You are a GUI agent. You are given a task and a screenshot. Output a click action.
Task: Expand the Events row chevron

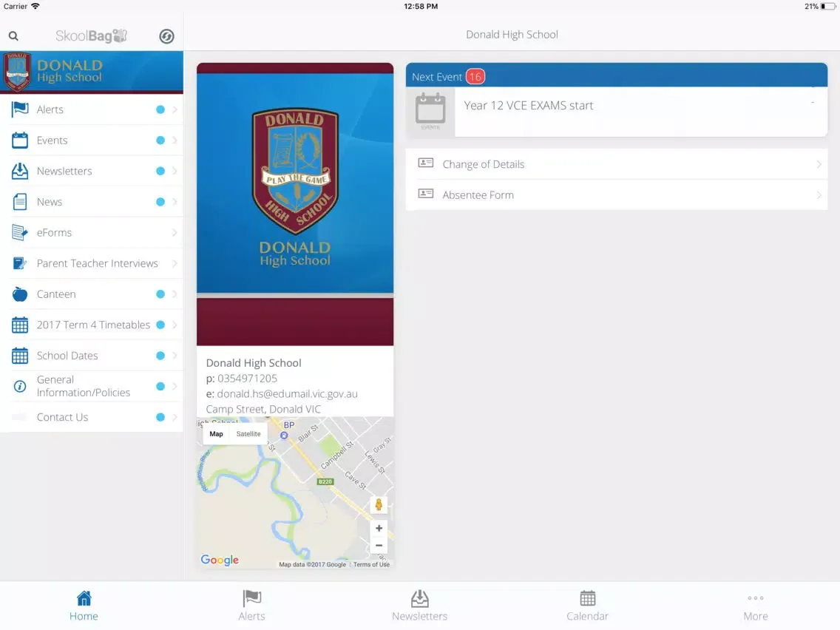click(x=175, y=140)
